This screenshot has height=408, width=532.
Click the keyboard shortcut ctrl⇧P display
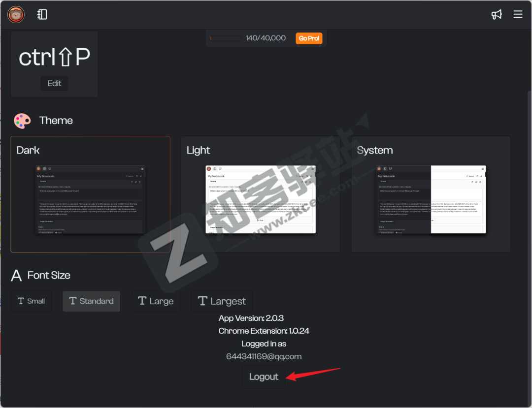point(54,58)
